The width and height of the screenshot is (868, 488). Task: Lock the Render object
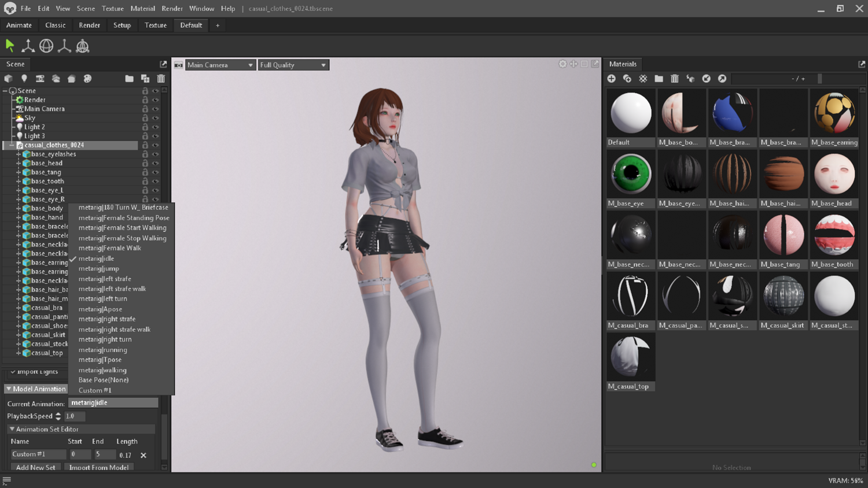click(x=145, y=100)
